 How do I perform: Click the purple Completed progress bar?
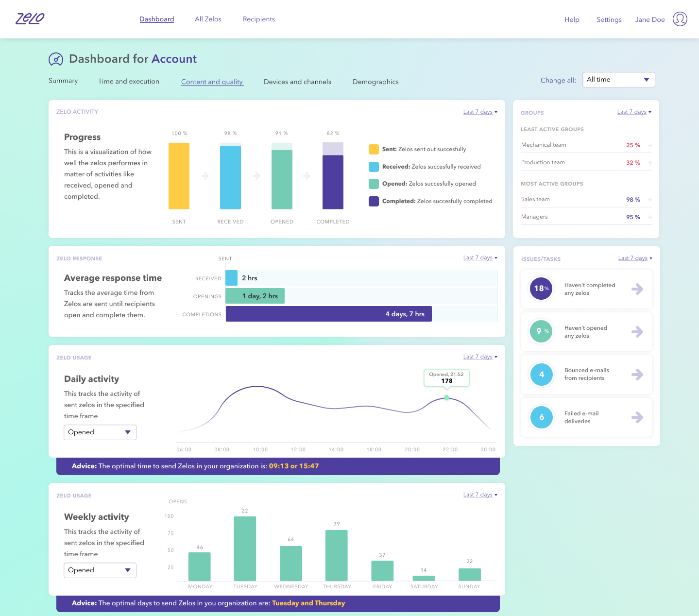(333, 182)
